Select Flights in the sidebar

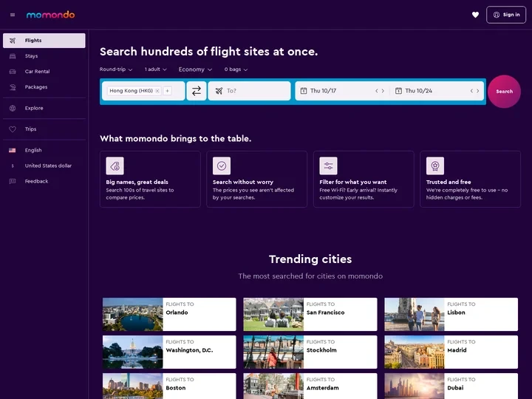tap(44, 41)
